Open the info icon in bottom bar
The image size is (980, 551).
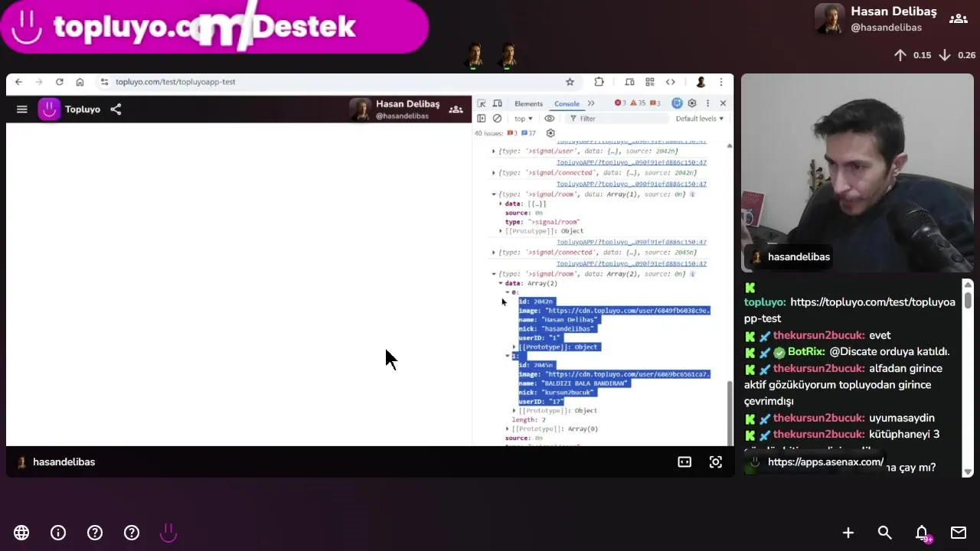[58, 533]
